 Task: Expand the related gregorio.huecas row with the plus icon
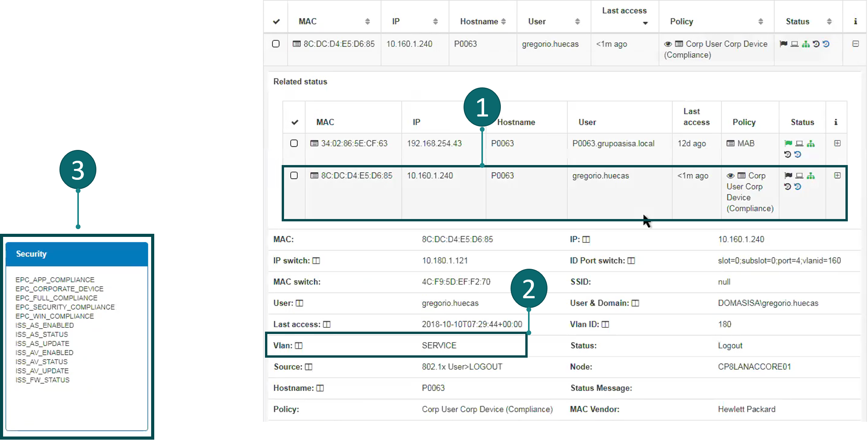pyautogui.click(x=837, y=176)
